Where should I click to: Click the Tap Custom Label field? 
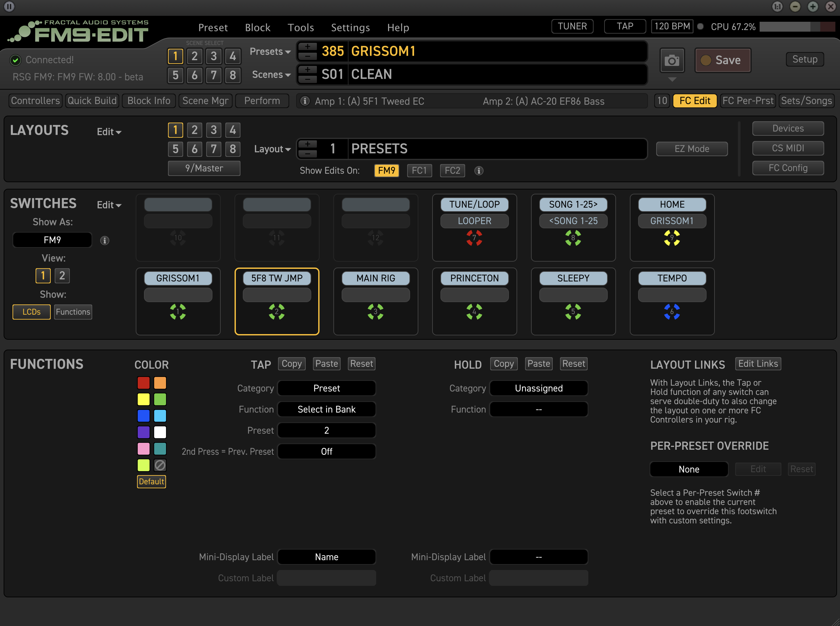tap(326, 578)
